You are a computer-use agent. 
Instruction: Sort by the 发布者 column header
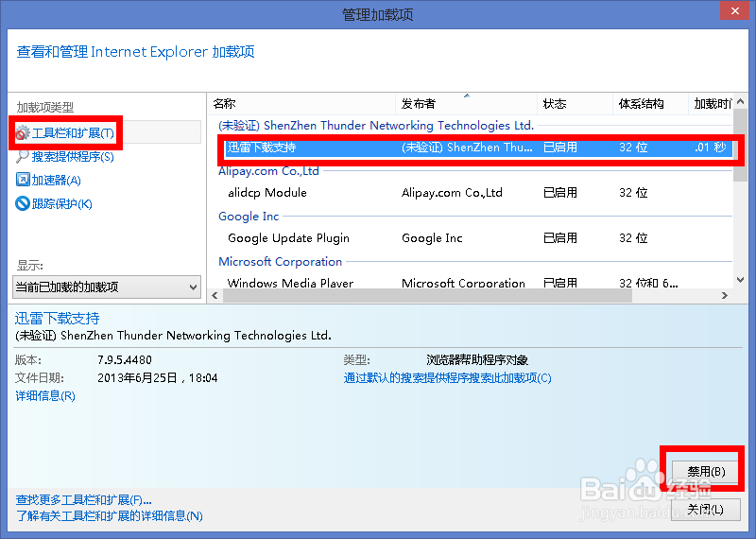point(467,104)
